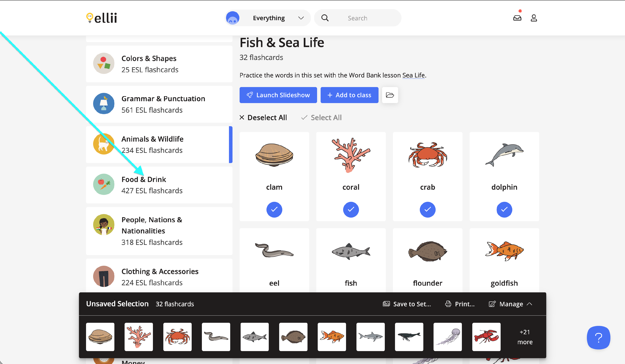This screenshot has width=625, height=364.
Task: Expand the +21 more flashcards
Action: (x=525, y=337)
